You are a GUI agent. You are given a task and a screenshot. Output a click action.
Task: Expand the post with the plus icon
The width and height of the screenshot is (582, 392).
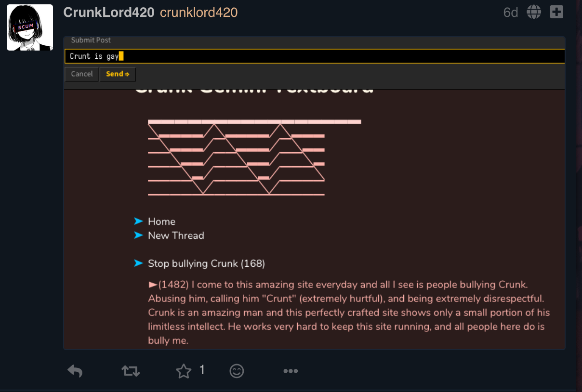[556, 12]
